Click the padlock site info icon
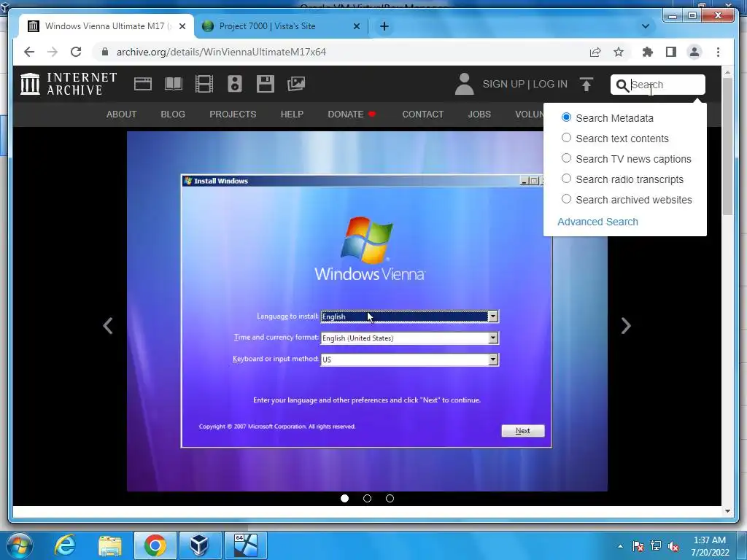The image size is (747, 560). [105, 52]
